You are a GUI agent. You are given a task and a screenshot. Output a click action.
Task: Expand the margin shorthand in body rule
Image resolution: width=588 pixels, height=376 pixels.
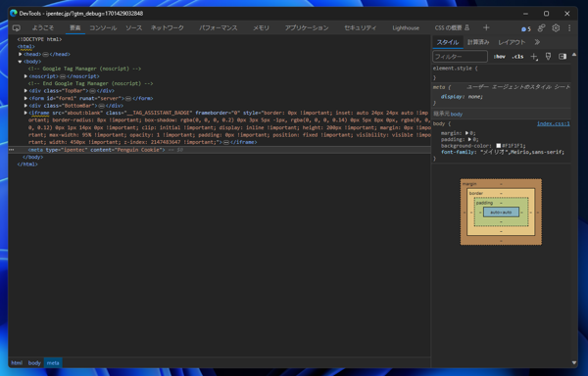(x=466, y=133)
